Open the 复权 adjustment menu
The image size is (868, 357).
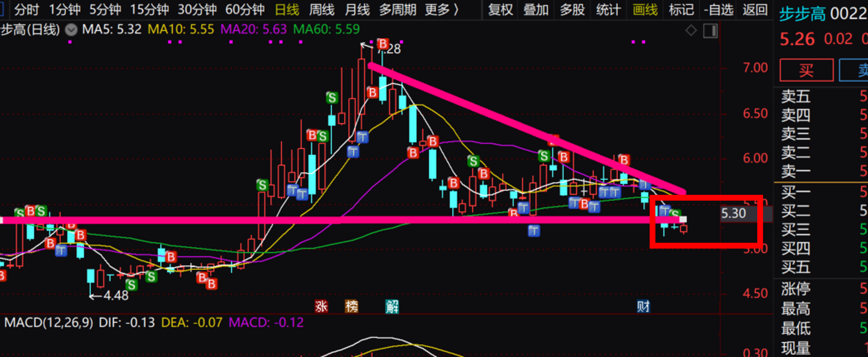tap(500, 10)
